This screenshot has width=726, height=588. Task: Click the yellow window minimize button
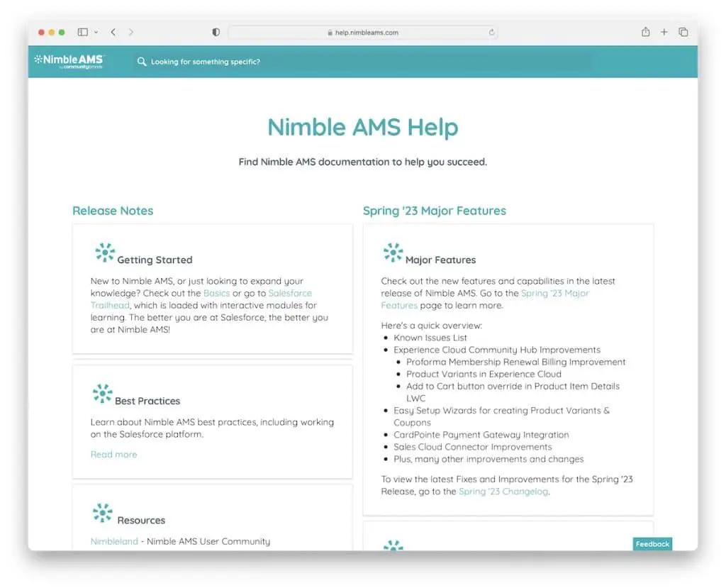[x=51, y=32]
